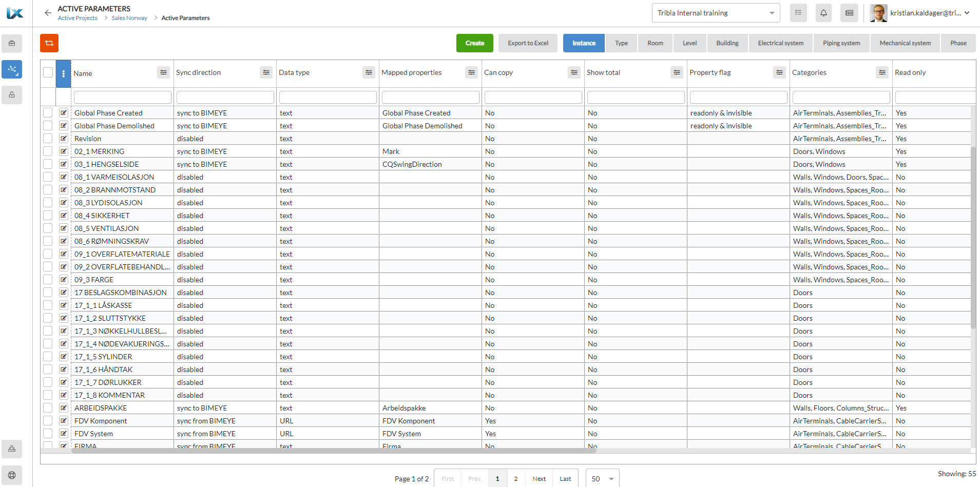Screen dimensions: 980x487
Task: Open edit icon for Revision row
Action: click(63, 139)
